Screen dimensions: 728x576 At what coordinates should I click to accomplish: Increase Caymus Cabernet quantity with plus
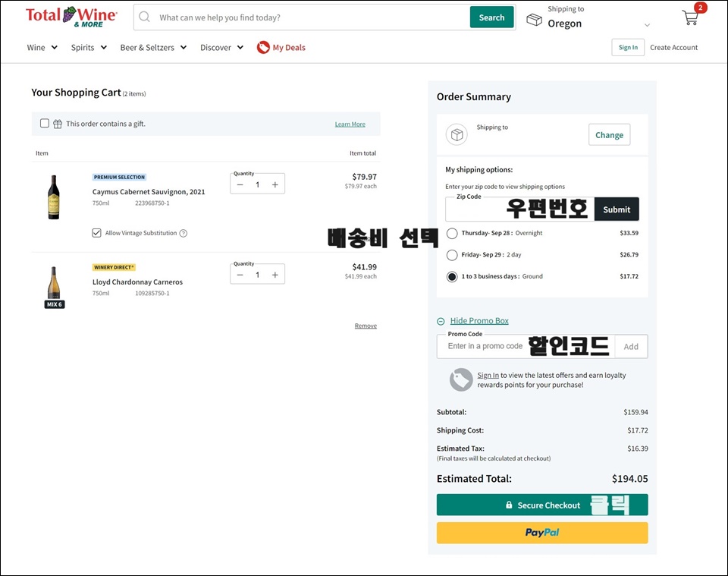click(x=275, y=185)
